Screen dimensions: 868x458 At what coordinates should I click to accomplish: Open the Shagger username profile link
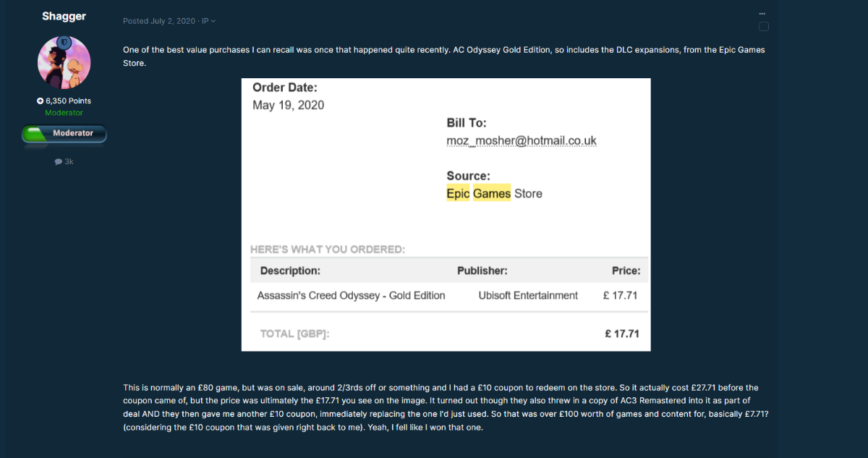64,16
